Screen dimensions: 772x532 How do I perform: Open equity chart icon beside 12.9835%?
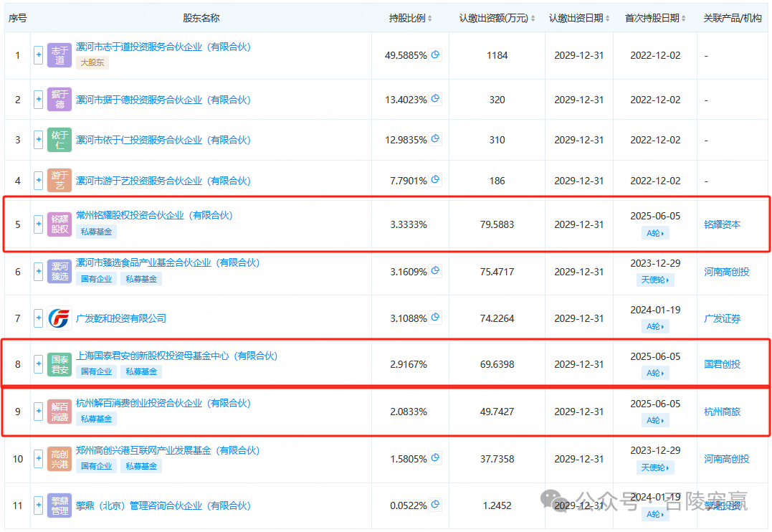point(435,139)
